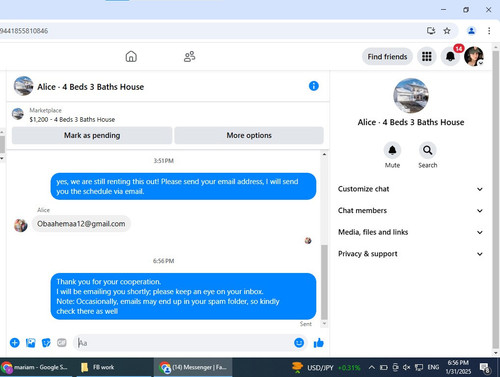Screen dimensions: 500x377
Task: Click the email Obaahemaa12@gmail.com message
Action: point(81,224)
